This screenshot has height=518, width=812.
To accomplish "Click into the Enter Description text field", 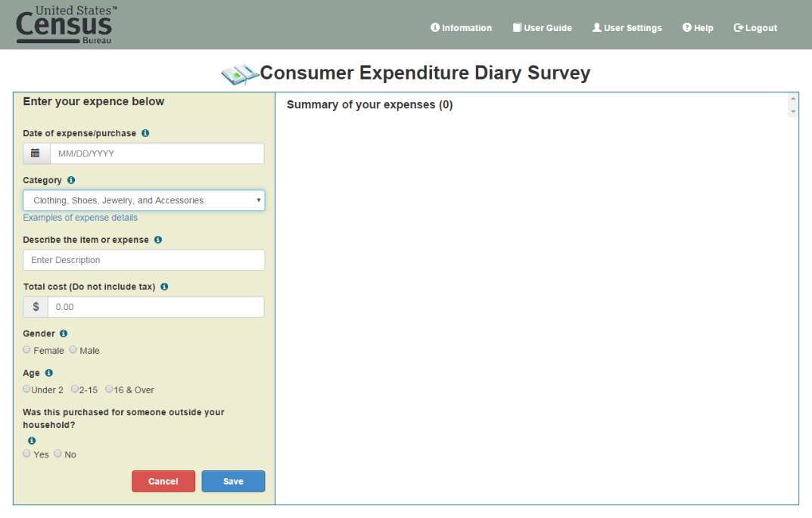I will pyautogui.click(x=144, y=260).
